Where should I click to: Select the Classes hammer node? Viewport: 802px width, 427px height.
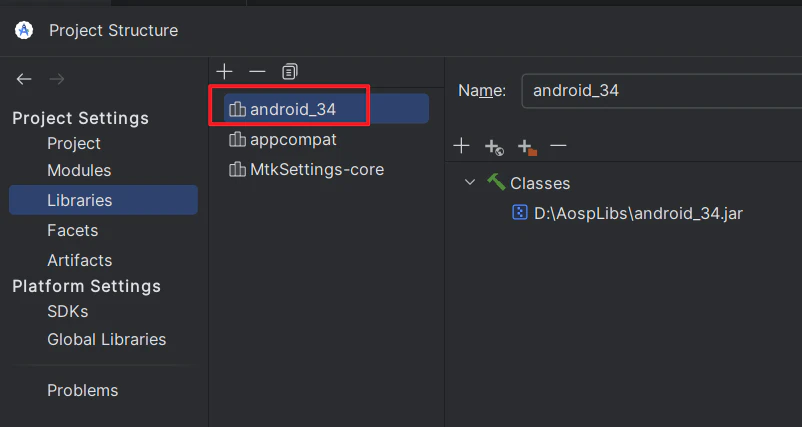tap(528, 183)
